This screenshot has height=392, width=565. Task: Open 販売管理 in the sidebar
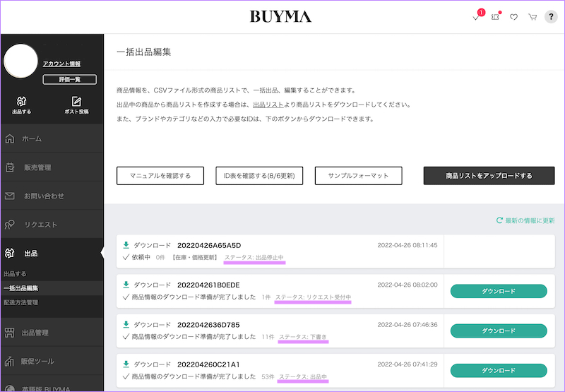click(52, 167)
